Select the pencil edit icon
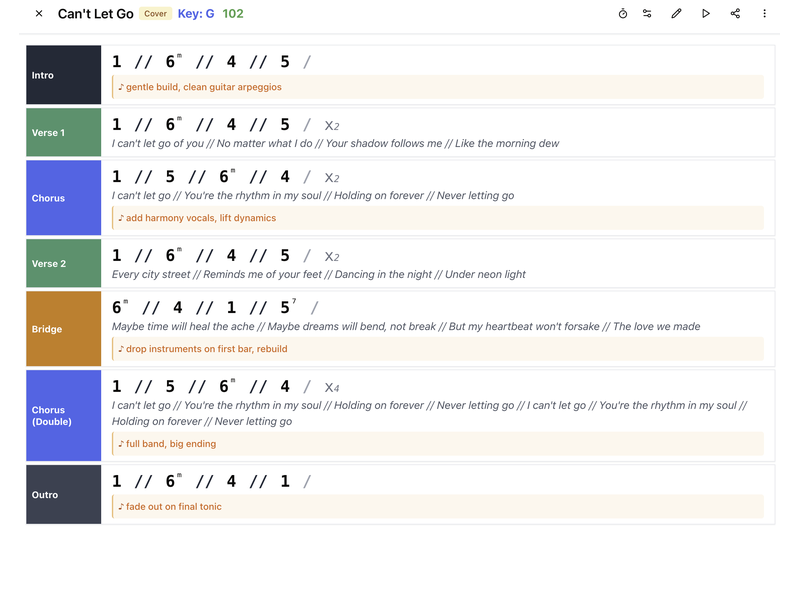The height and width of the screenshot is (600, 800). [676, 13]
